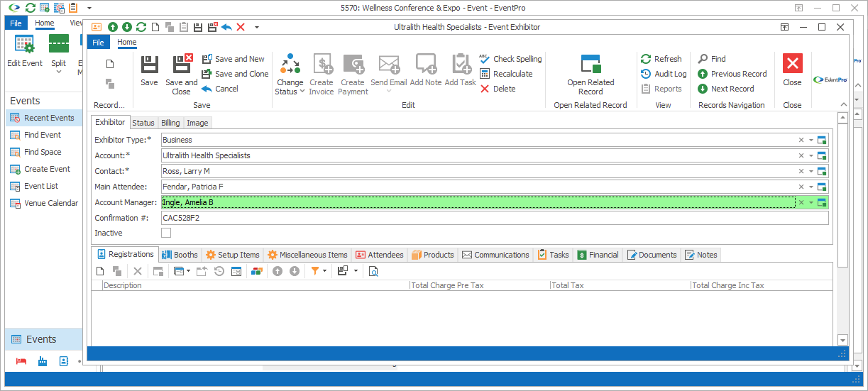Click the exhibitor form vertical scrollbar down arrow
The height and width of the screenshot is (391, 868).
(x=842, y=340)
